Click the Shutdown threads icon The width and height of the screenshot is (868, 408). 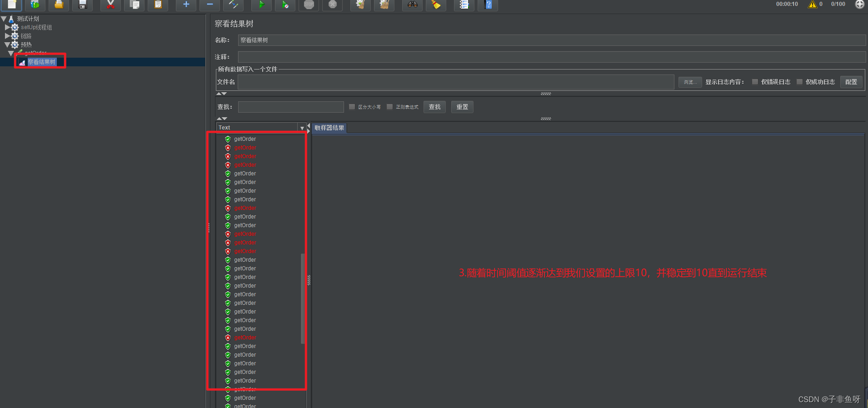click(x=333, y=5)
